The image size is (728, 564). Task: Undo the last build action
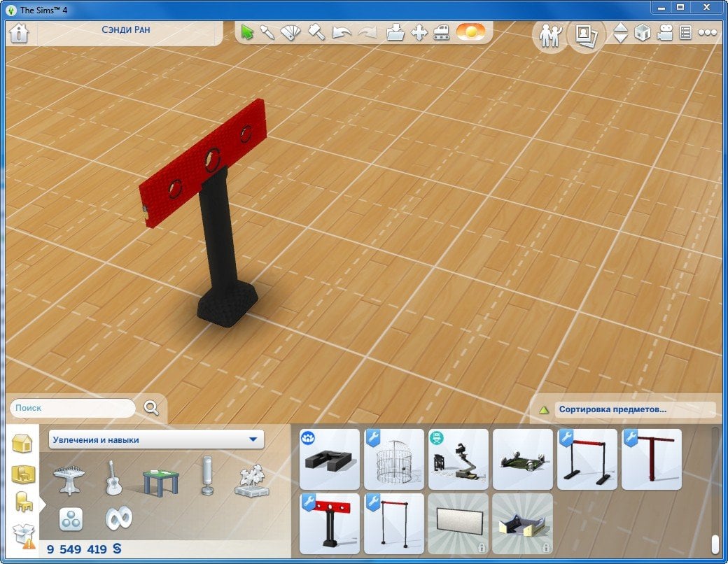342,32
